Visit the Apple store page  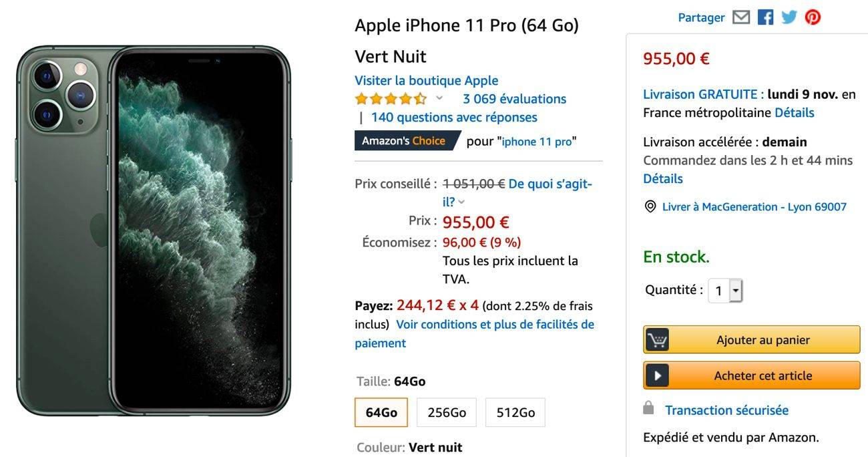tap(426, 80)
